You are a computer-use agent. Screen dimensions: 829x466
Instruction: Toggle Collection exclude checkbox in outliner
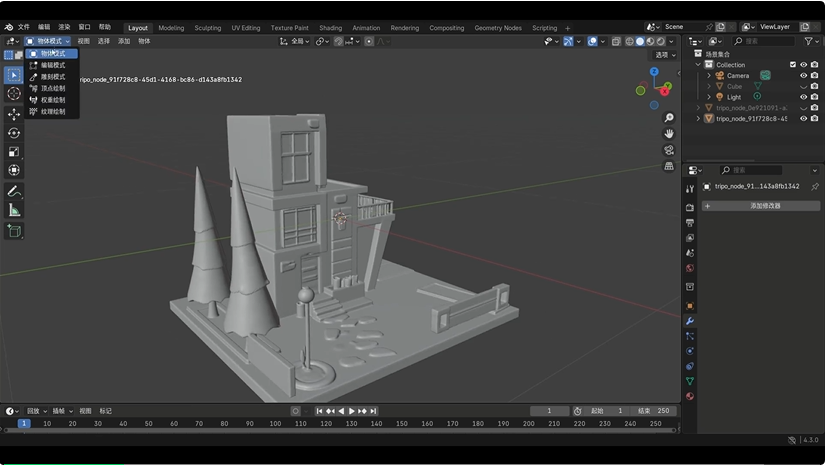[x=793, y=65]
